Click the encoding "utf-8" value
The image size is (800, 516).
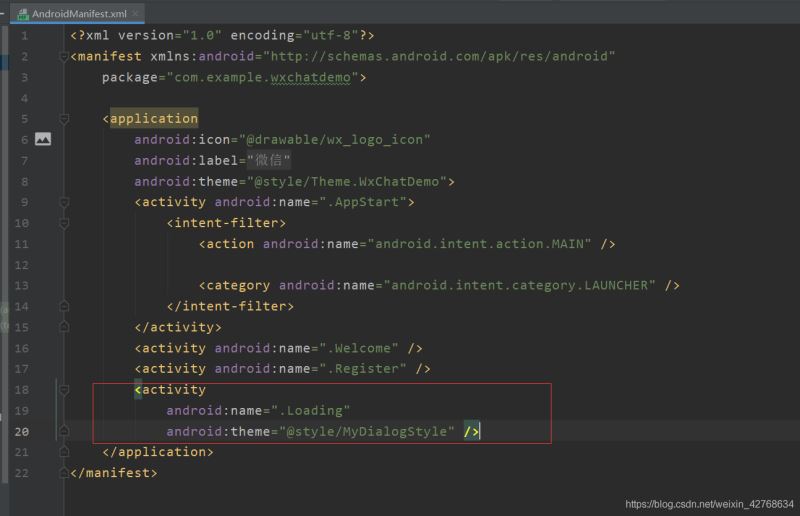click(x=331, y=36)
